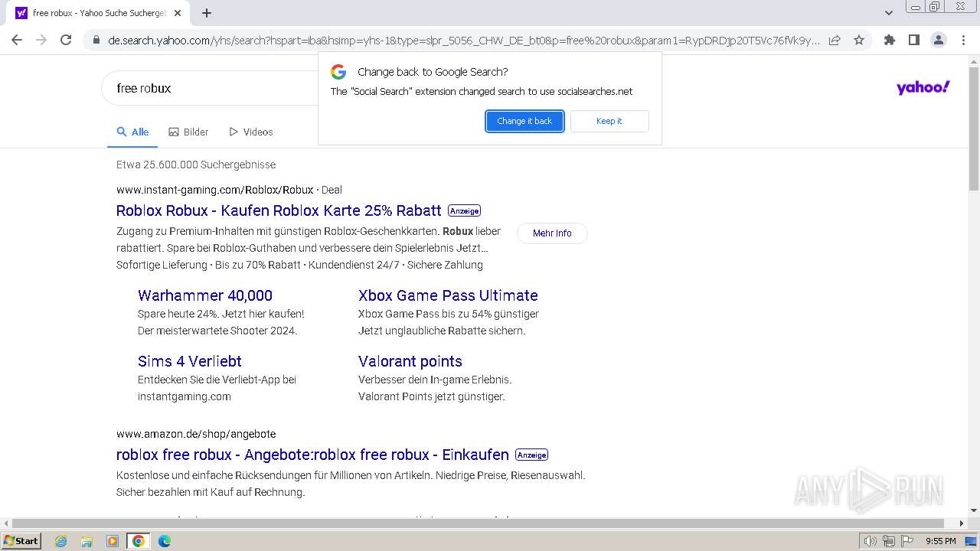
Task: Click Etwa 25.600.000 Suchergebnisse text
Action: 196,165
